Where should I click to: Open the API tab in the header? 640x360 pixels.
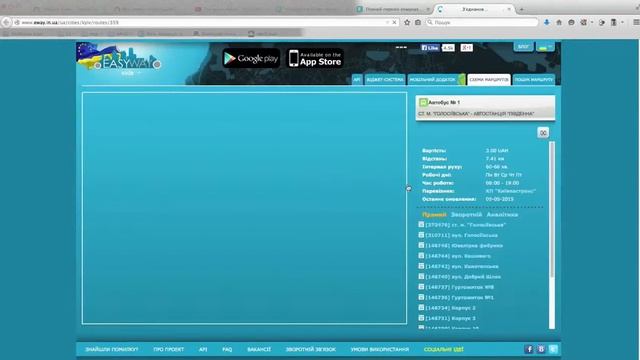coord(357,80)
